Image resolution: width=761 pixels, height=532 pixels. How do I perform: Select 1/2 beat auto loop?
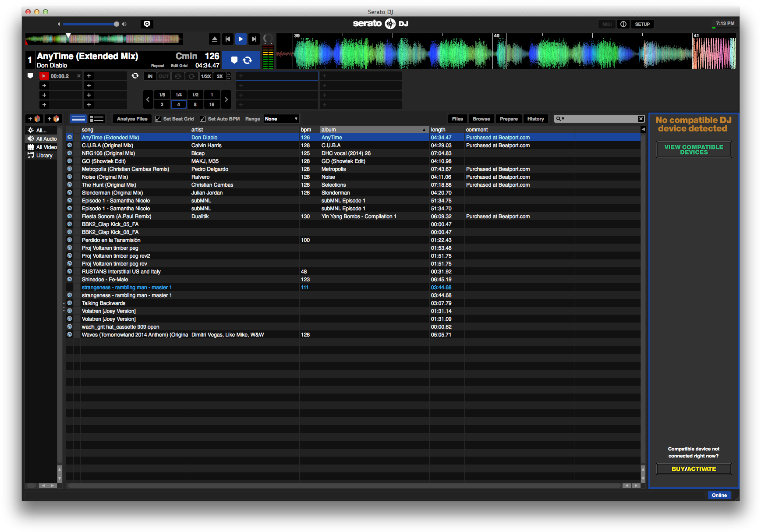[195, 95]
